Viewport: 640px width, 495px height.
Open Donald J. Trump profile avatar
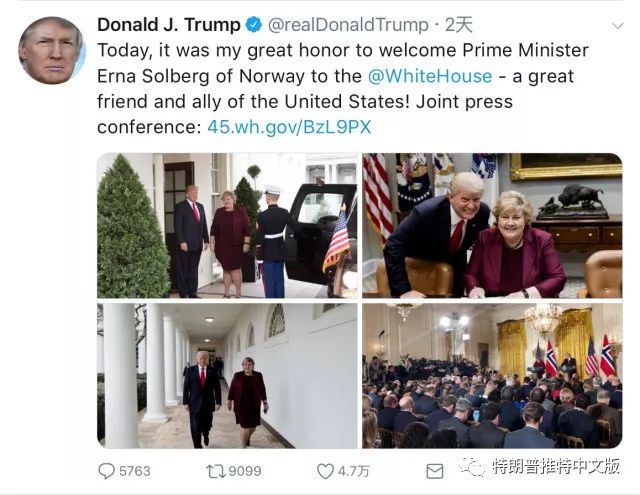[51, 50]
